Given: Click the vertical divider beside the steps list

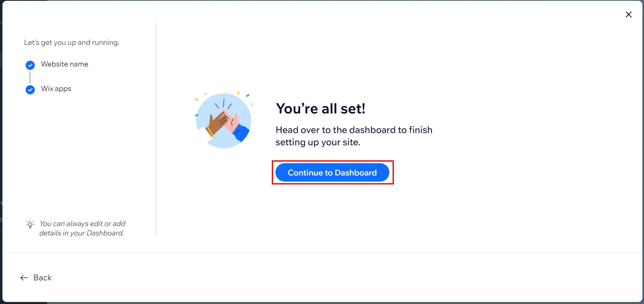Looking at the screenshot, I should point(156,130).
